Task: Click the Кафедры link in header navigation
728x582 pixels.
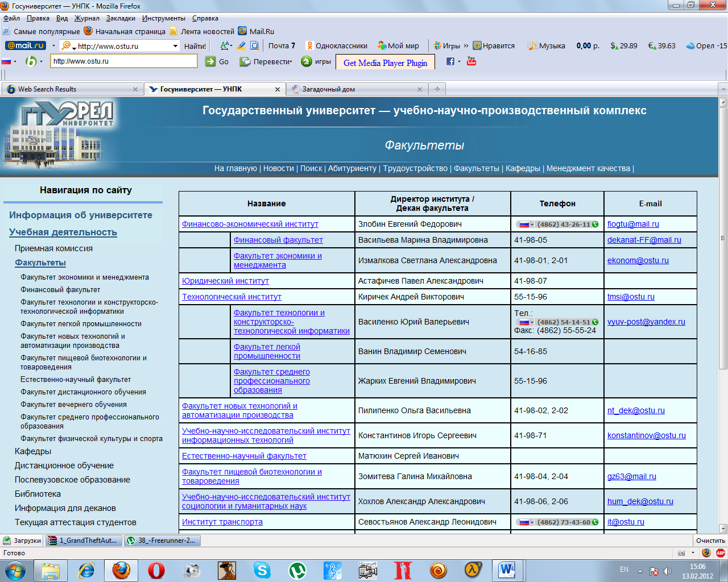Action: coord(523,168)
